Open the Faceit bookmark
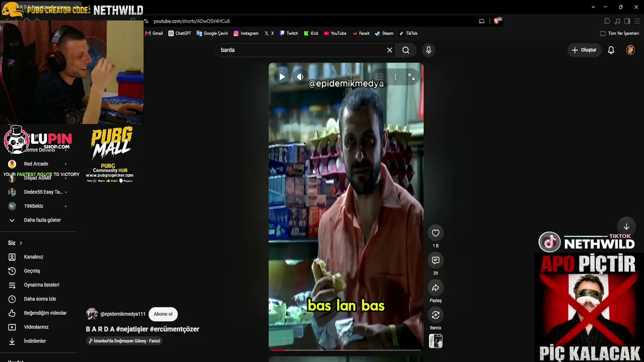This screenshot has height=362, width=644. [x=361, y=33]
